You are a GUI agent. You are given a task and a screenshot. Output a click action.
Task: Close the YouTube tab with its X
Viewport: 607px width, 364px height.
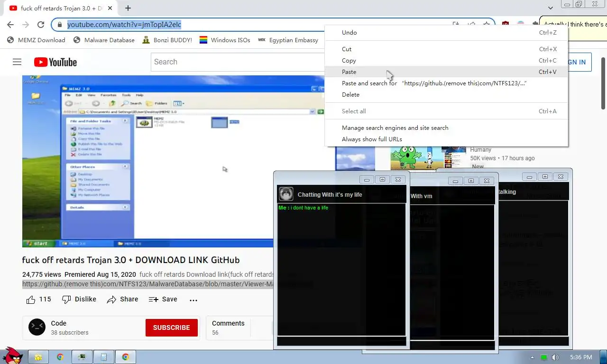[110, 8]
